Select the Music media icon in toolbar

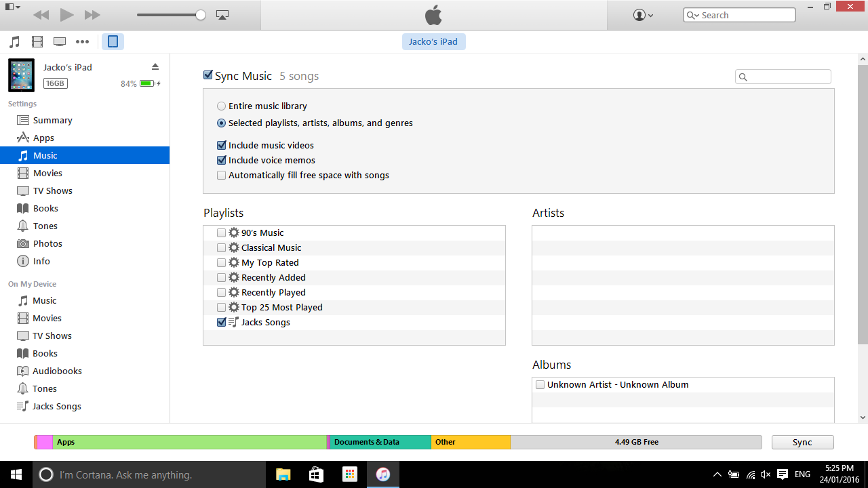pos(15,41)
